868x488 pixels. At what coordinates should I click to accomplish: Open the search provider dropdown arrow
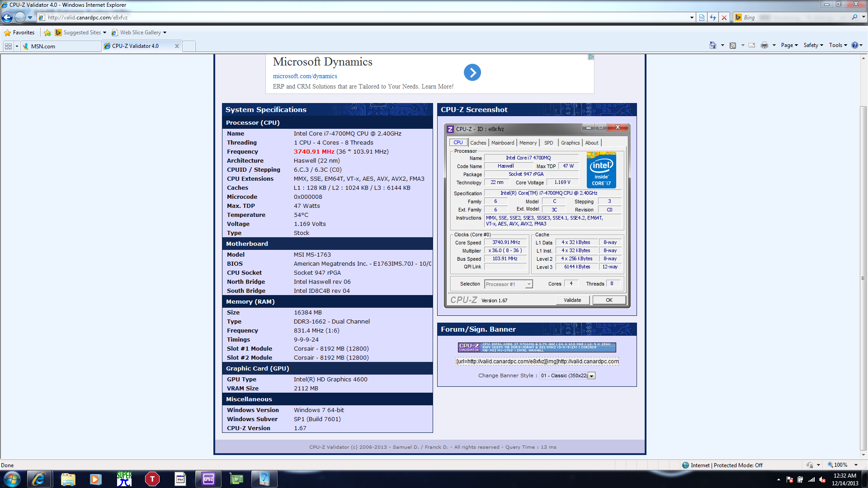pos(863,17)
